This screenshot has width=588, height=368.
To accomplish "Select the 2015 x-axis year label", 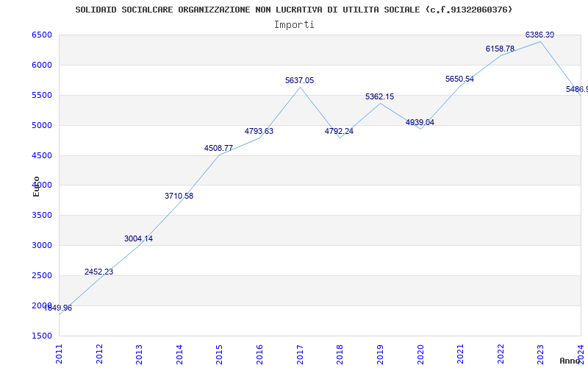I will tap(220, 354).
